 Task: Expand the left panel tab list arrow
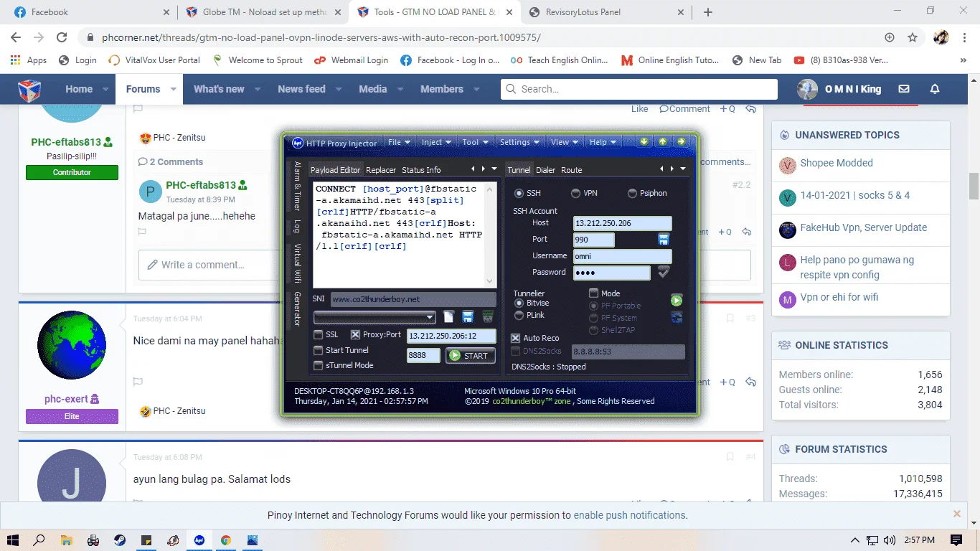[x=494, y=169]
